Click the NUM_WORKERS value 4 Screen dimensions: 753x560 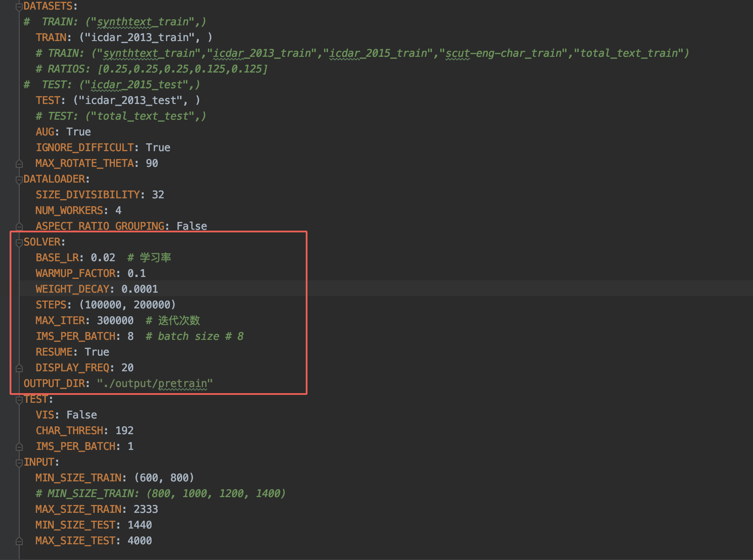tap(118, 211)
